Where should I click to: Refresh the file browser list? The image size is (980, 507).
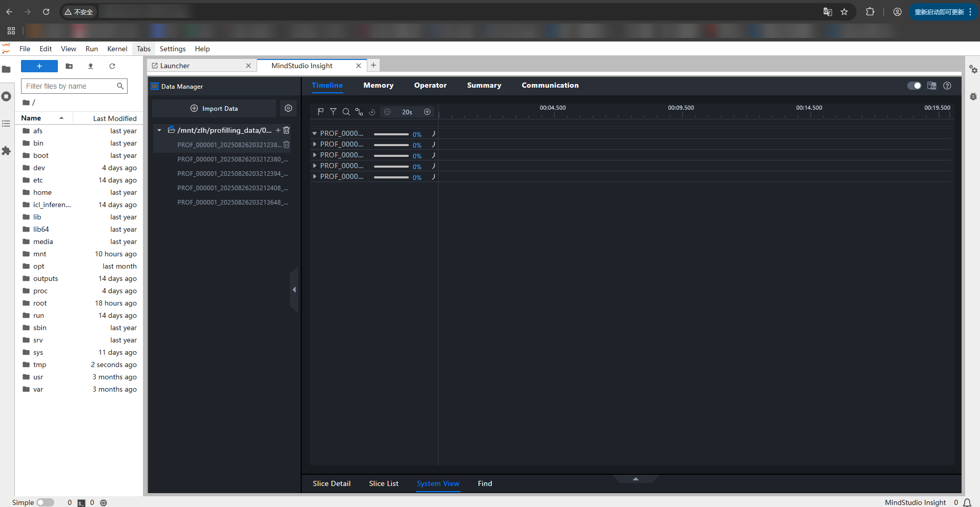(112, 66)
